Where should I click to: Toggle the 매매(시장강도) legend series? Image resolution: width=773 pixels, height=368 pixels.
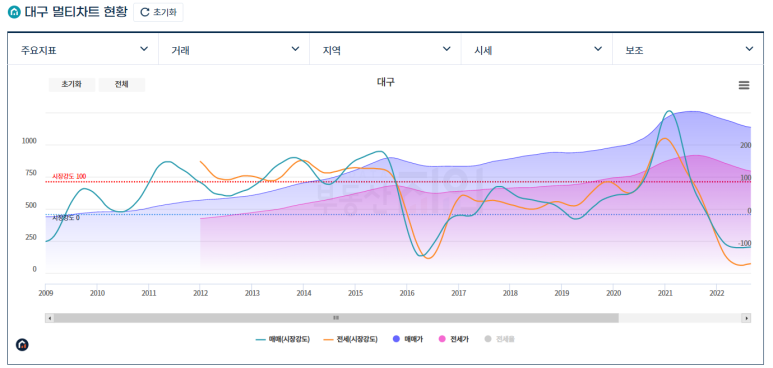coord(283,339)
